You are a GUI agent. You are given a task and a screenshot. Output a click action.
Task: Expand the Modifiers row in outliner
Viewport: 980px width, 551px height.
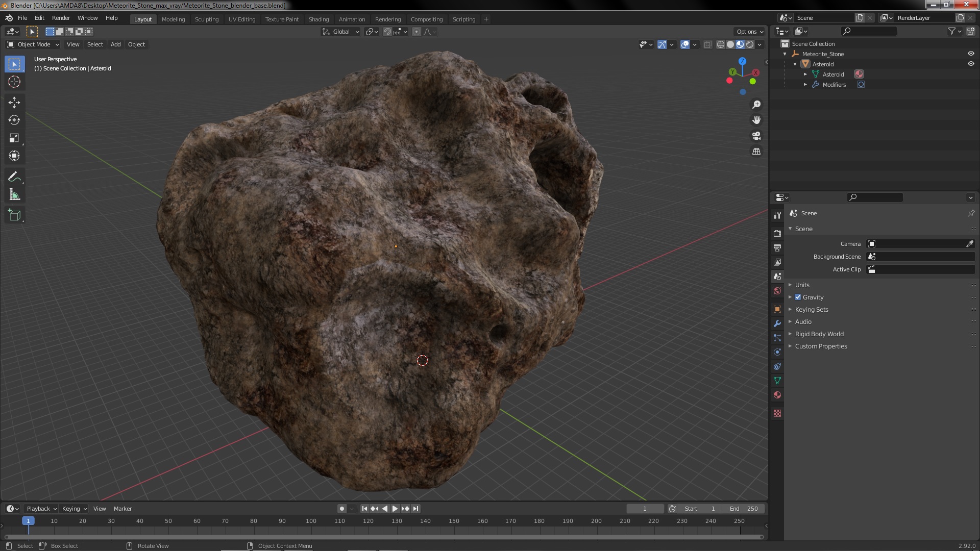click(x=805, y=85)
